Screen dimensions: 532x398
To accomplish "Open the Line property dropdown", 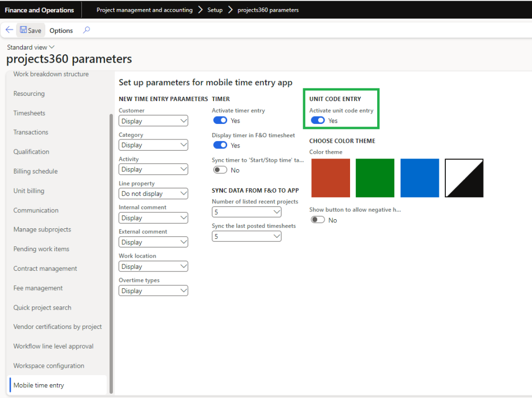I will point(153,193).
